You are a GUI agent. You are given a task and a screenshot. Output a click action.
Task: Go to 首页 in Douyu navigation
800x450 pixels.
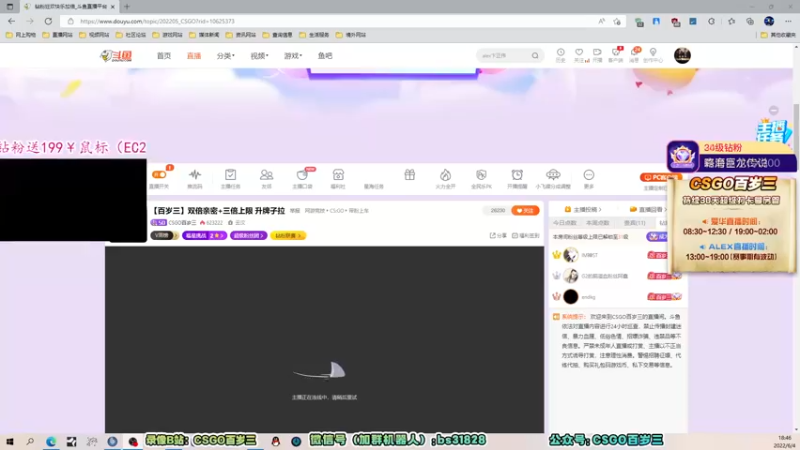(164, 56)
